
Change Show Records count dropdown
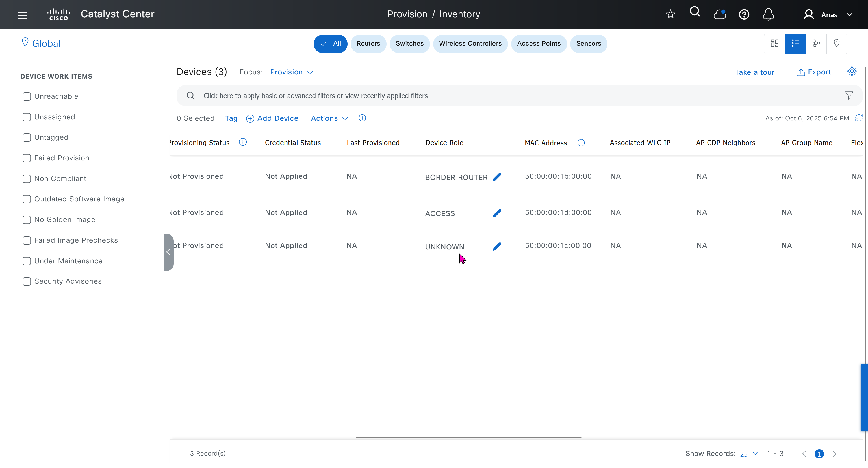748,454
